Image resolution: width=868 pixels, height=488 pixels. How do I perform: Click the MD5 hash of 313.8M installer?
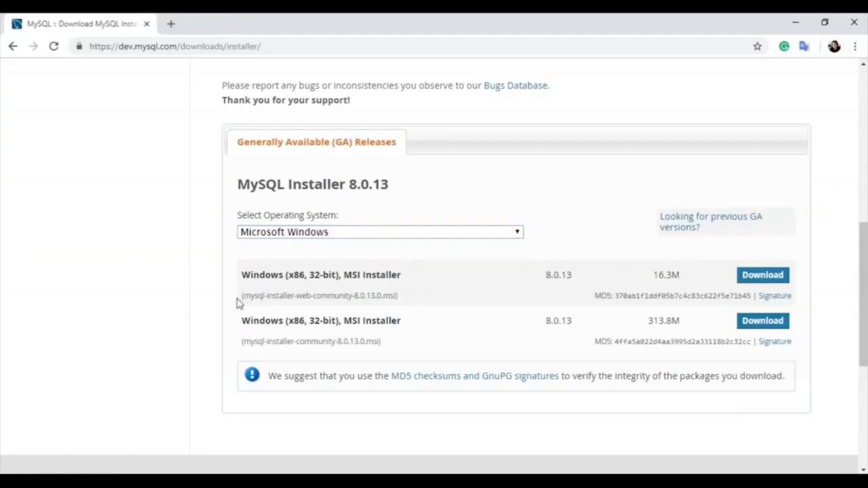click(682, 342)
